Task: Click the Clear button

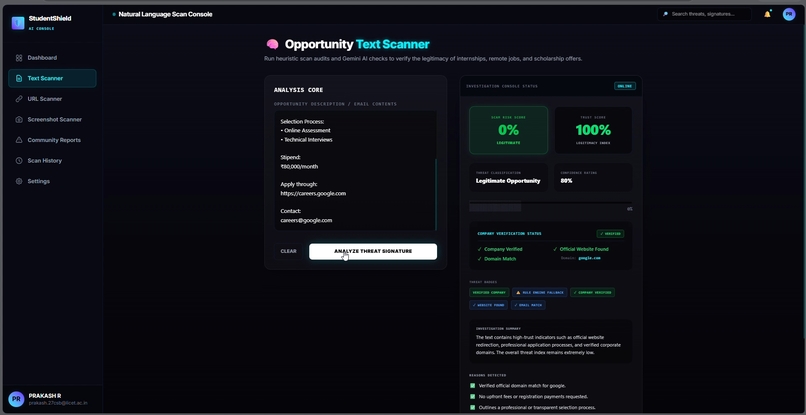Action: pyautogui.click(x=288, y=251)
